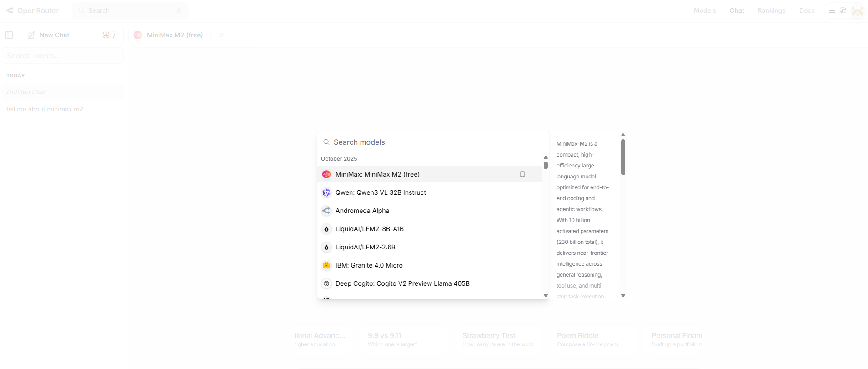
Task: Open the Rankings page
Action: click(771, 10)
